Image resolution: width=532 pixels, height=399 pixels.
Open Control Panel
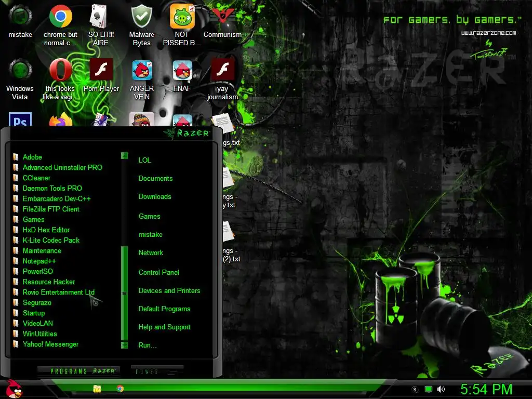coord(159,272)
